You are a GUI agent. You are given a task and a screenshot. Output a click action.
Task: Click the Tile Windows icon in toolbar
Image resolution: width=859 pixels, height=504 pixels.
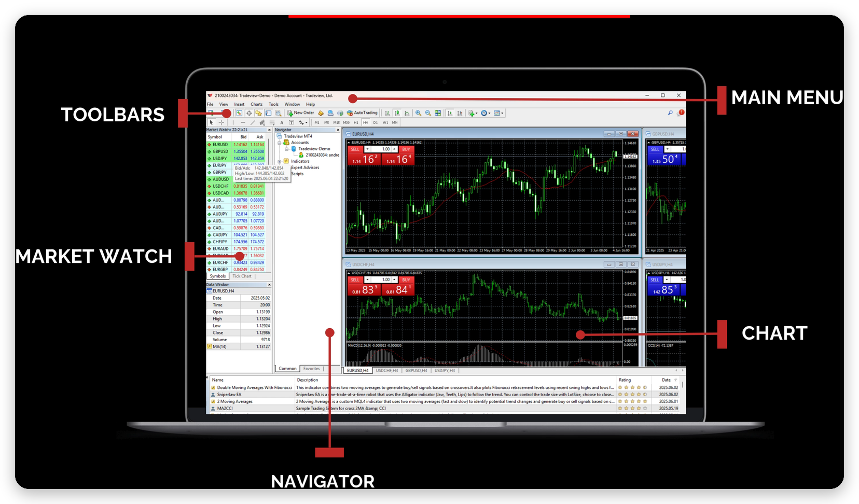coord(438,113)
